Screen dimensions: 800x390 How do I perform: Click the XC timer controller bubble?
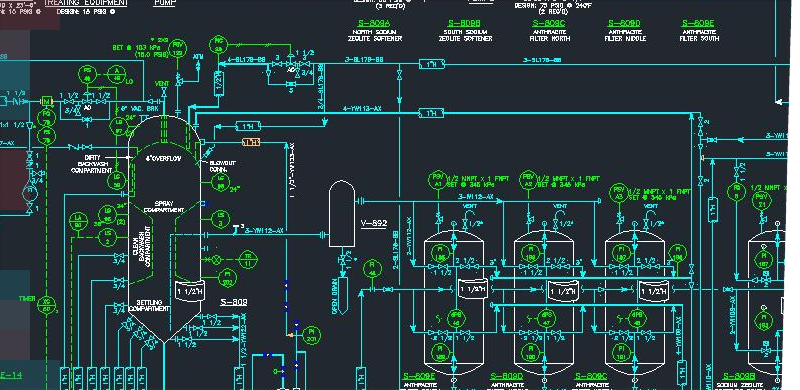pyautogui.click(x=47, y=305)
